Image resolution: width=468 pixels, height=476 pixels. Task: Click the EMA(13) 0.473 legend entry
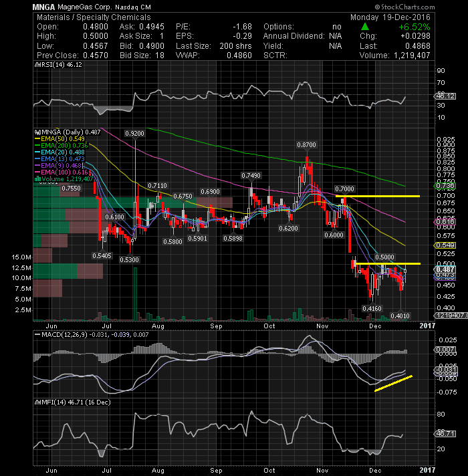[60, 158]
